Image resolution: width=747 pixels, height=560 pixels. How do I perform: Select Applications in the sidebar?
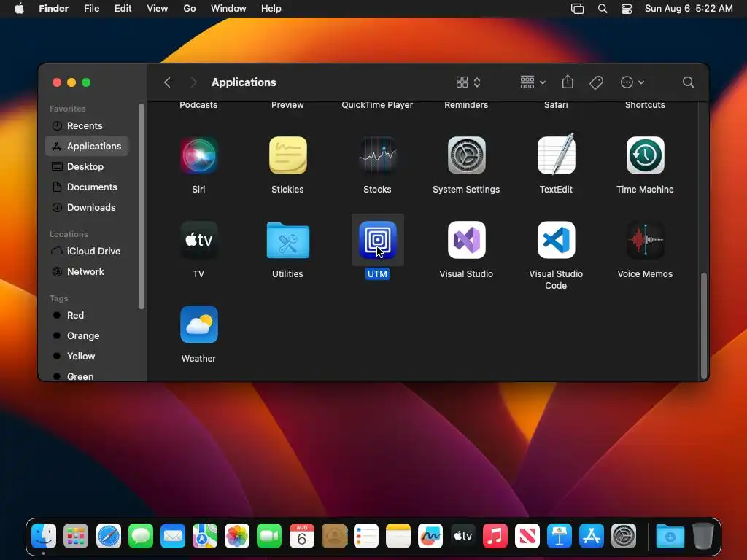87,146
